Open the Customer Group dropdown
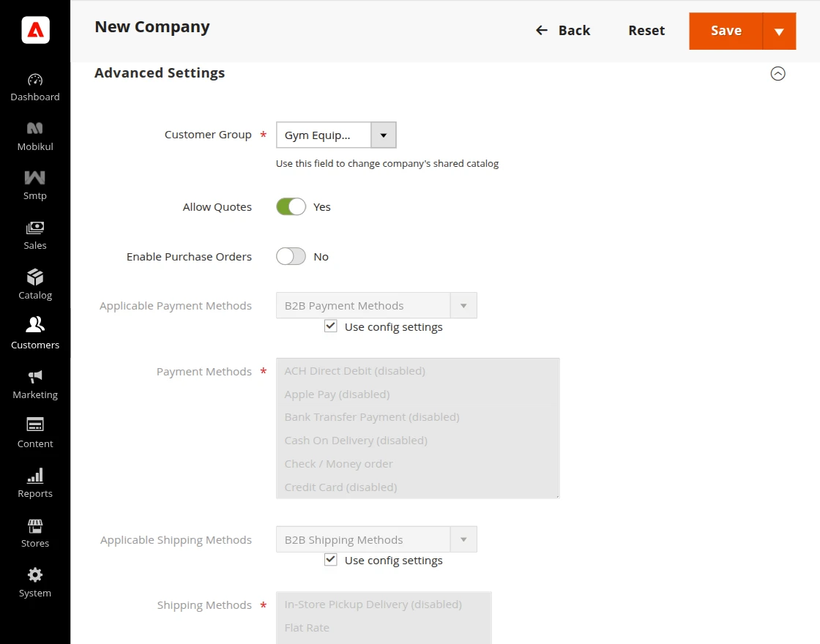 [336, 135]
